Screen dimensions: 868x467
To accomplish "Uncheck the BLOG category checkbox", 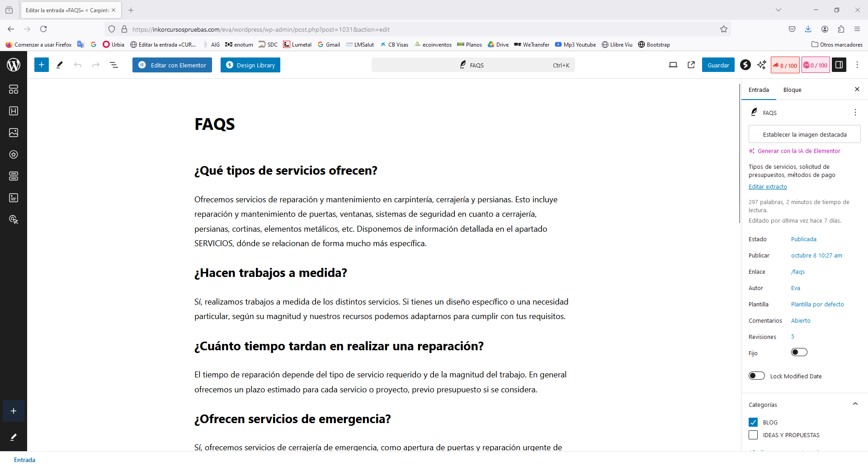I will click(x=753, y=422).
